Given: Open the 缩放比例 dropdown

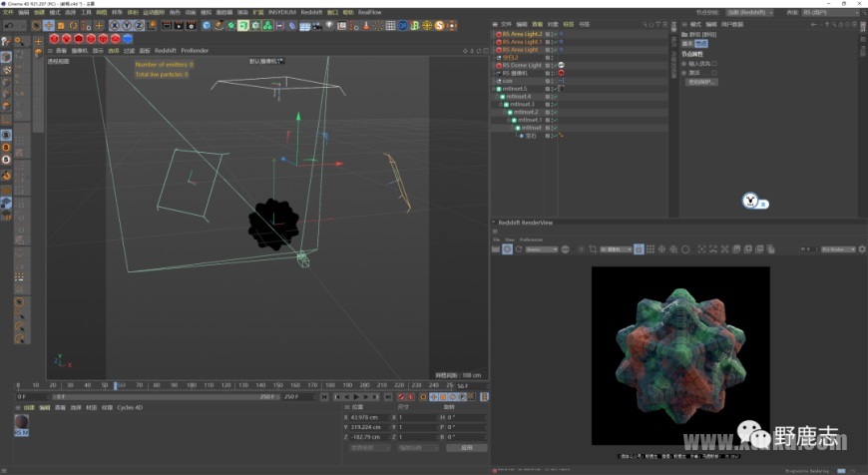Looking at the screenshot, I should coord(417,447).
